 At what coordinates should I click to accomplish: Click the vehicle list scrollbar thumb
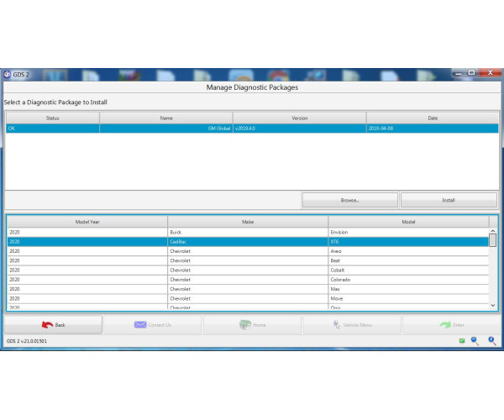[x=493, y=240]
